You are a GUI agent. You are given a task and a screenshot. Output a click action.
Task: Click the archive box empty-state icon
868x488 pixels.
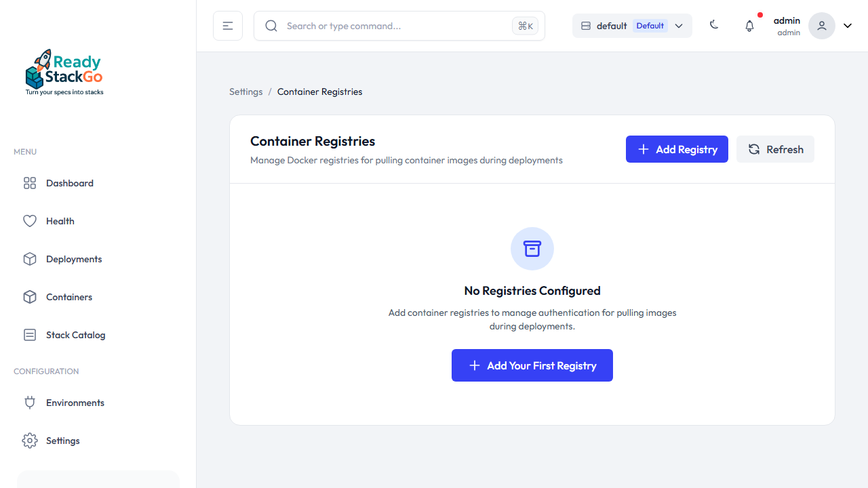pos(532,249)
